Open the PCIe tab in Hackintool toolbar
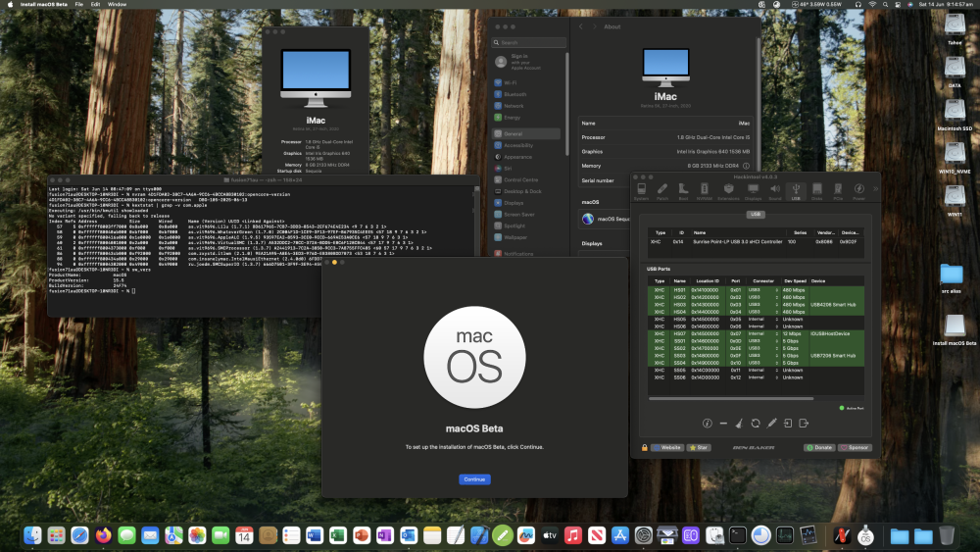 click(x=838, y=191)
